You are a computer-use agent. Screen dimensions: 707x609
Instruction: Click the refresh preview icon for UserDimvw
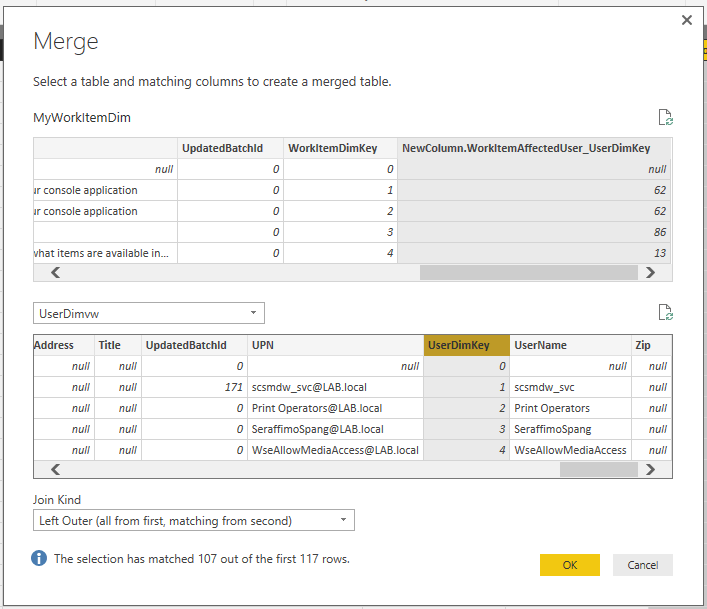665,312
